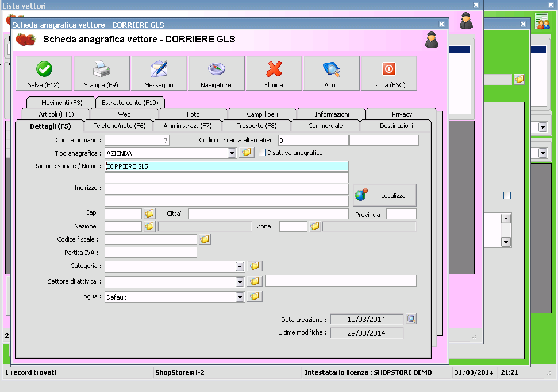Expand the Categoria dropdown
Image resolution: width=558 pixels, height=392 pixels.
[x=240, y=266]
